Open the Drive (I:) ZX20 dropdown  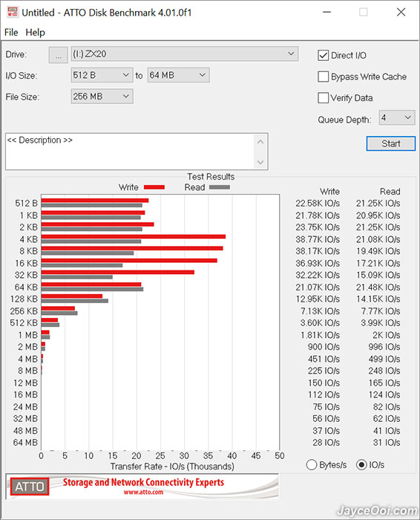(185, 53)
